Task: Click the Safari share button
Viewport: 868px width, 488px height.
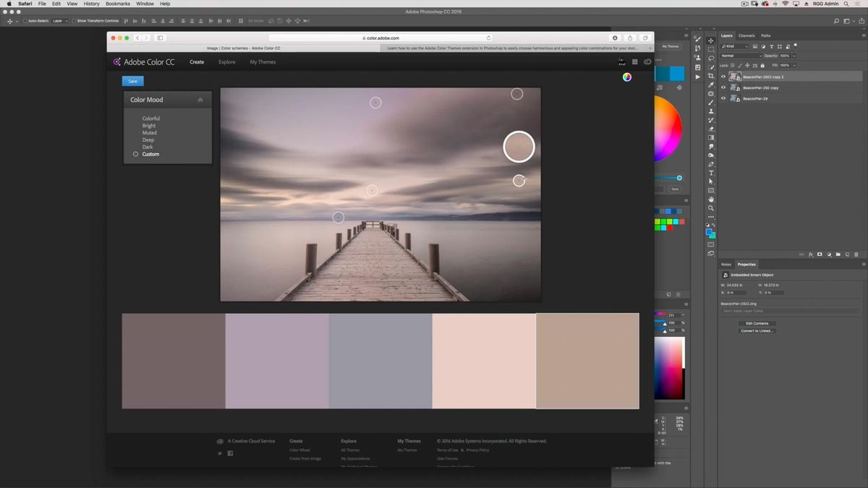Action: pyautogui.click(x=630, y=38)
